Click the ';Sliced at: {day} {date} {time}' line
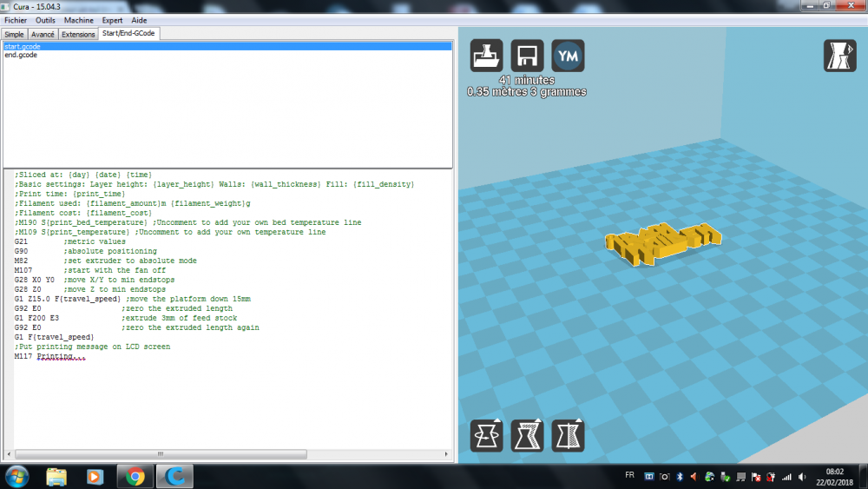Screen dimensions: 868x489 tap(83, 175)
